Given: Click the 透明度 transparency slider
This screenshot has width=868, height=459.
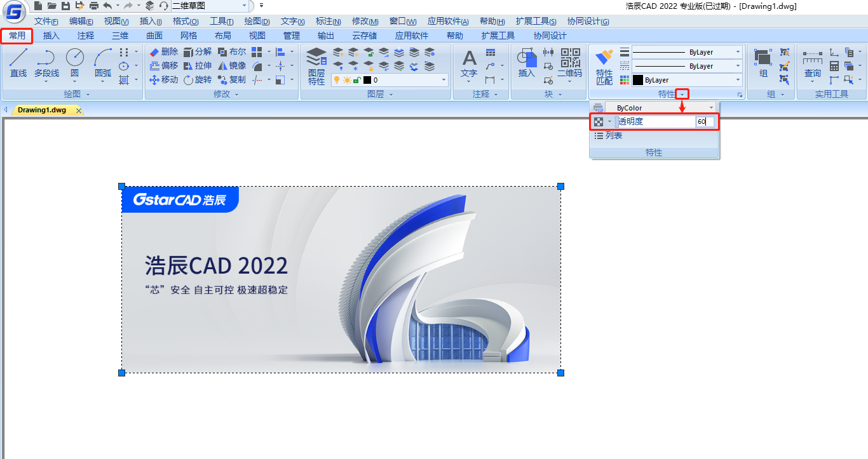Looking at the screenshot, I should coord(654,121).
